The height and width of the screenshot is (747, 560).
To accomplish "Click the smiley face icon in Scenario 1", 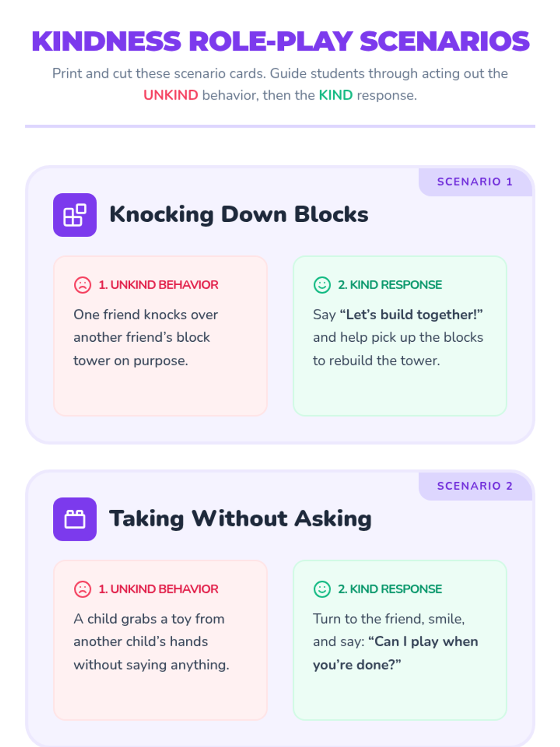I will 322,285.
